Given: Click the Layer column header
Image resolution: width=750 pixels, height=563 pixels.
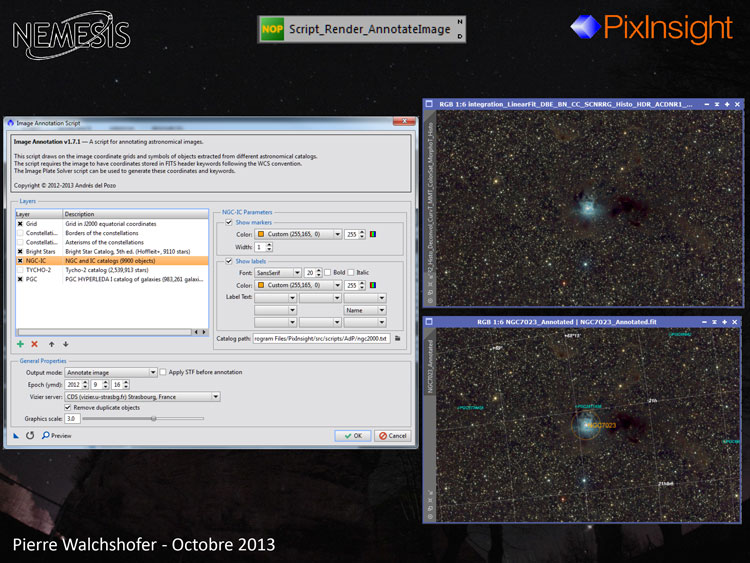Looking at the screenshot, I should [39, 214].
